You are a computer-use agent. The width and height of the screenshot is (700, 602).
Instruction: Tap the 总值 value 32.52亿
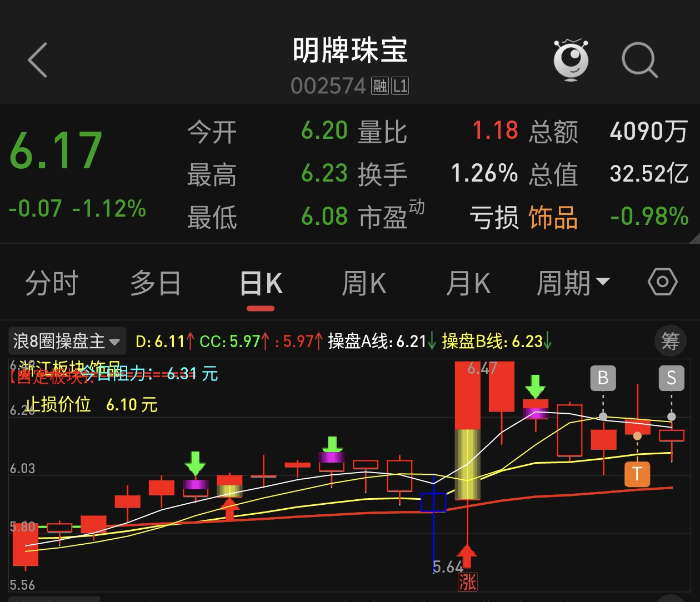point(649,174)
